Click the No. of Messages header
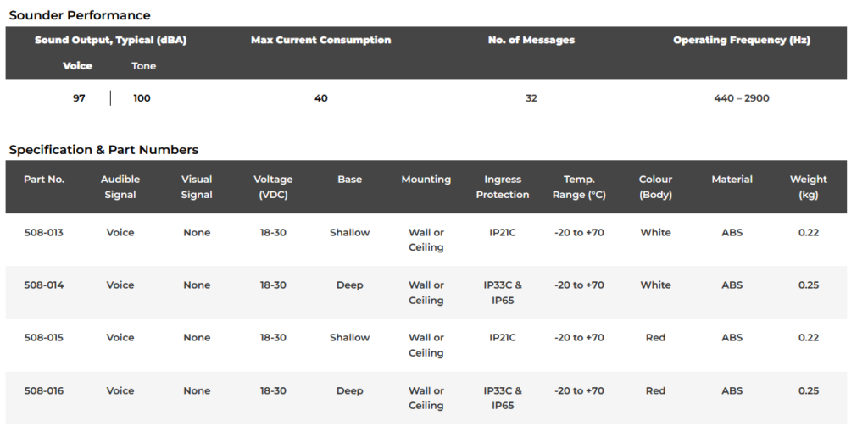The height and width of the screenshot is (448, 868). 531,40
